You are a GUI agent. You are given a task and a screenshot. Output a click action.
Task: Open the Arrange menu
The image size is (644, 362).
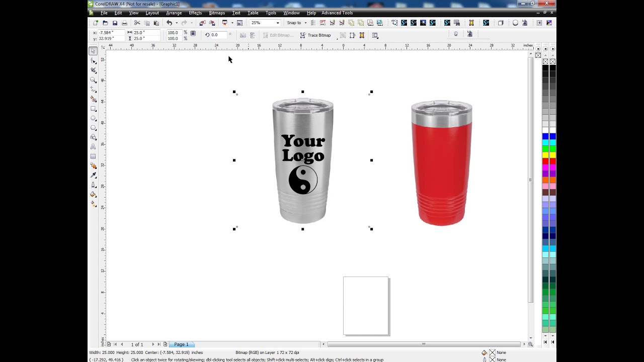pyautogui.click(x=174, y=13)
